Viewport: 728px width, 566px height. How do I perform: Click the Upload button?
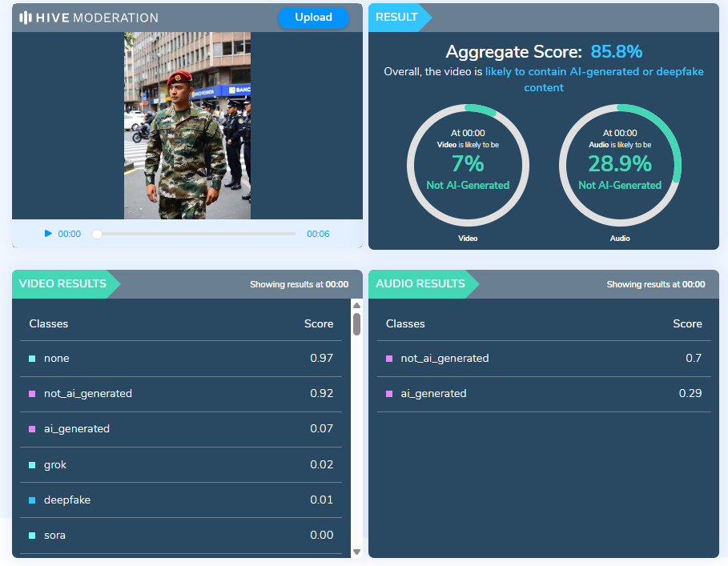313,18
